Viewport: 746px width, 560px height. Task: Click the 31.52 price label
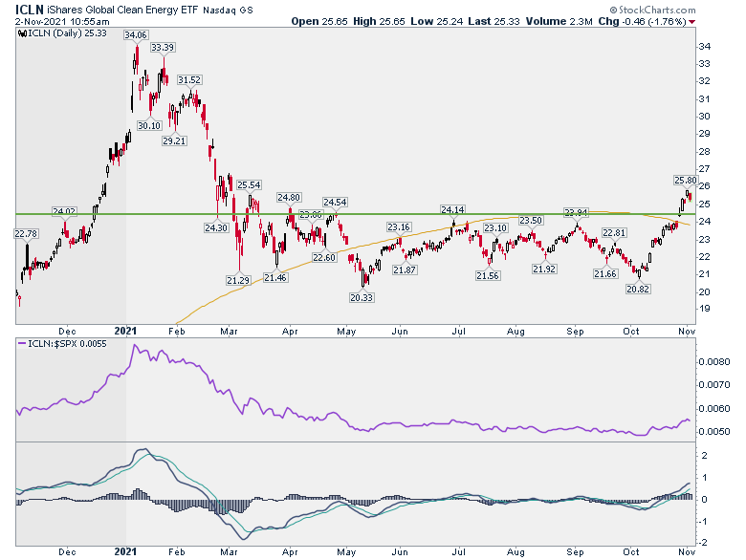[x=189, y=79]
